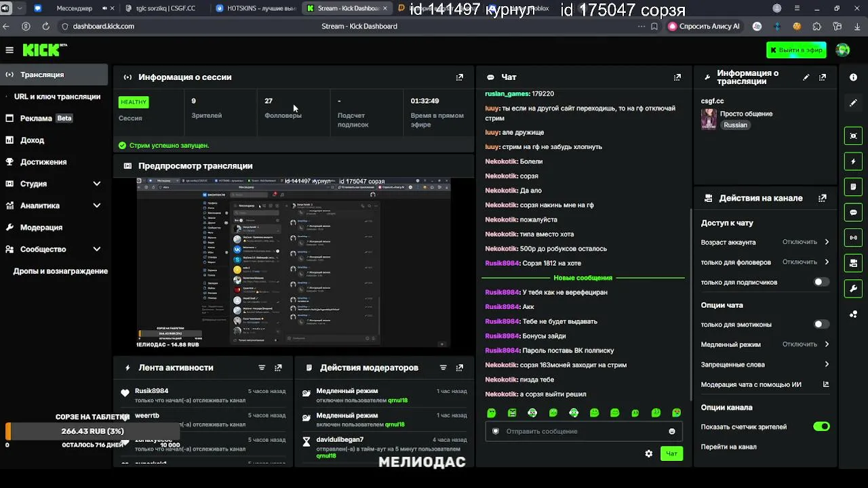The width and height of the screenshot is (868, 488).
Task: Pop out the Лента активности panel
Action: pyautogui.click(x=278, y=367)
